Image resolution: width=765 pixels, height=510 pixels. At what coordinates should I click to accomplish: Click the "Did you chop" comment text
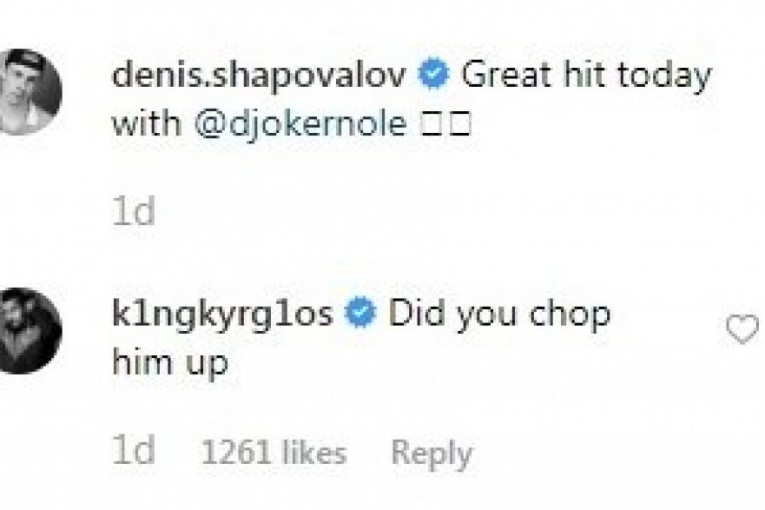tap(498, 314)
